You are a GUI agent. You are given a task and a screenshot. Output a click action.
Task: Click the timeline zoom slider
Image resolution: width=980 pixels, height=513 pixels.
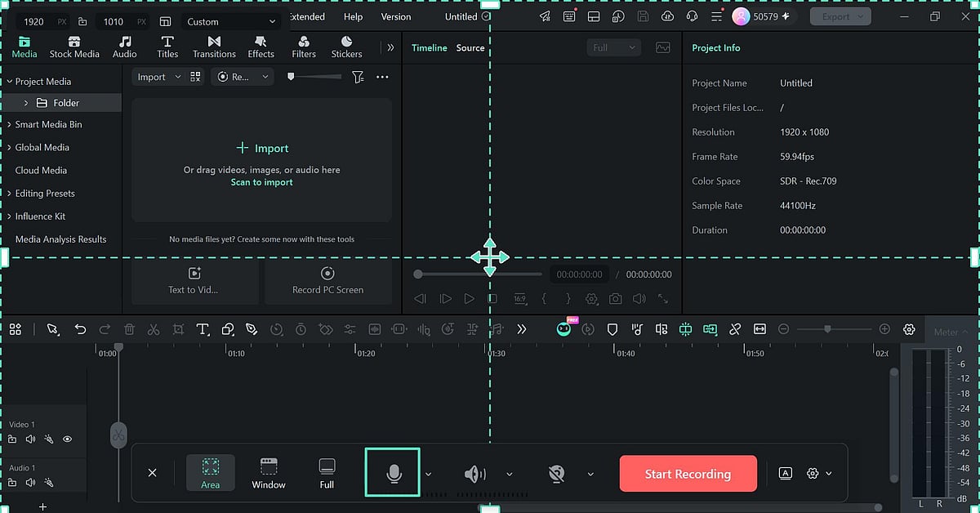point(834,329)
